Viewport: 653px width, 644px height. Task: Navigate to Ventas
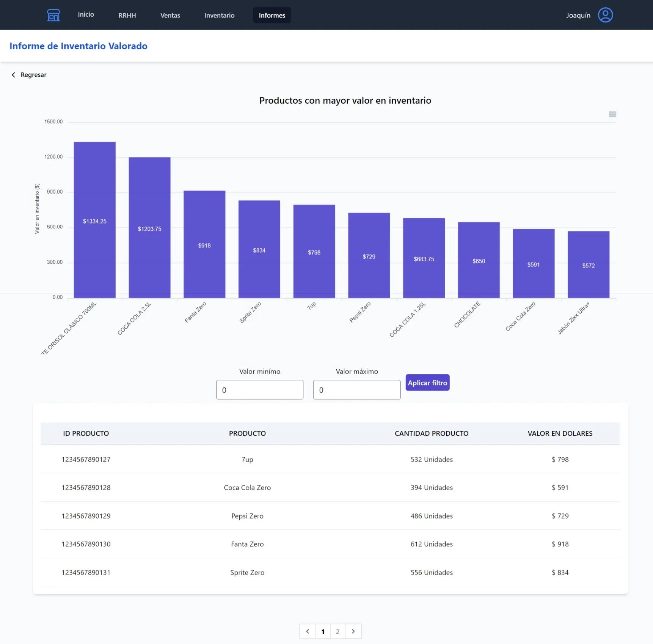click(x=170, y=15)
